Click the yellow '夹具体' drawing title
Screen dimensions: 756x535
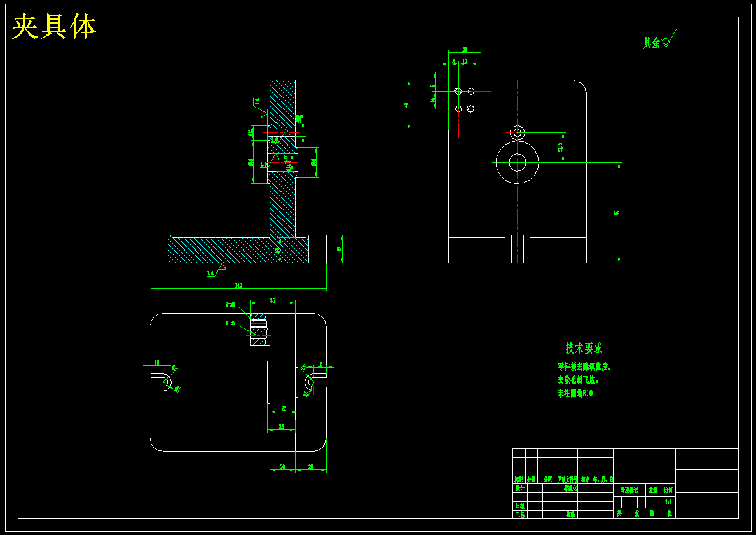tap(54, 27)
